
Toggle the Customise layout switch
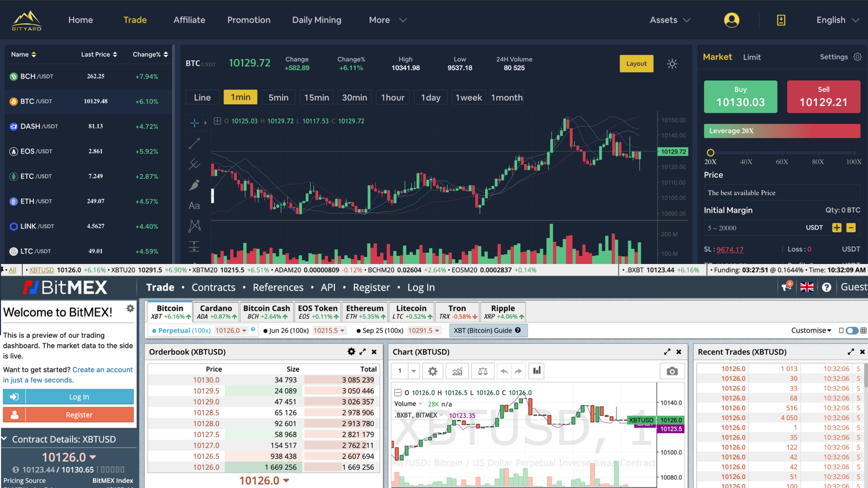point(851,330)
